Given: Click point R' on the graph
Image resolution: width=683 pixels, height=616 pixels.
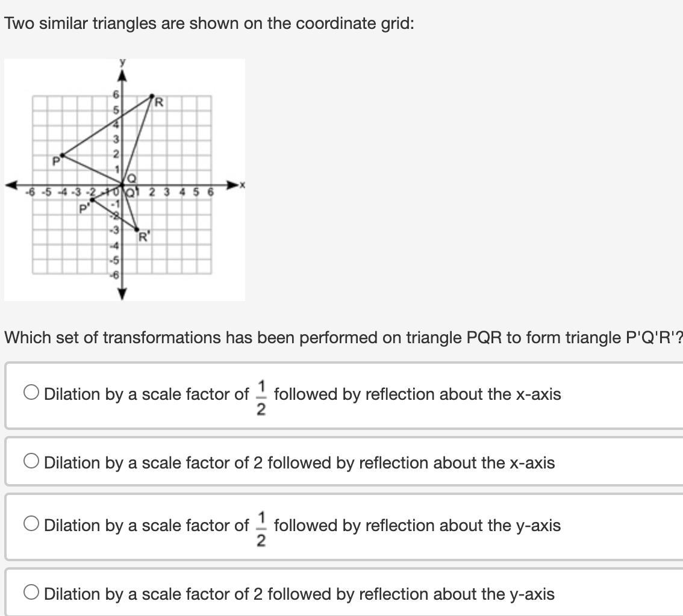Looking at the screenshot, I should click(137, 229).
